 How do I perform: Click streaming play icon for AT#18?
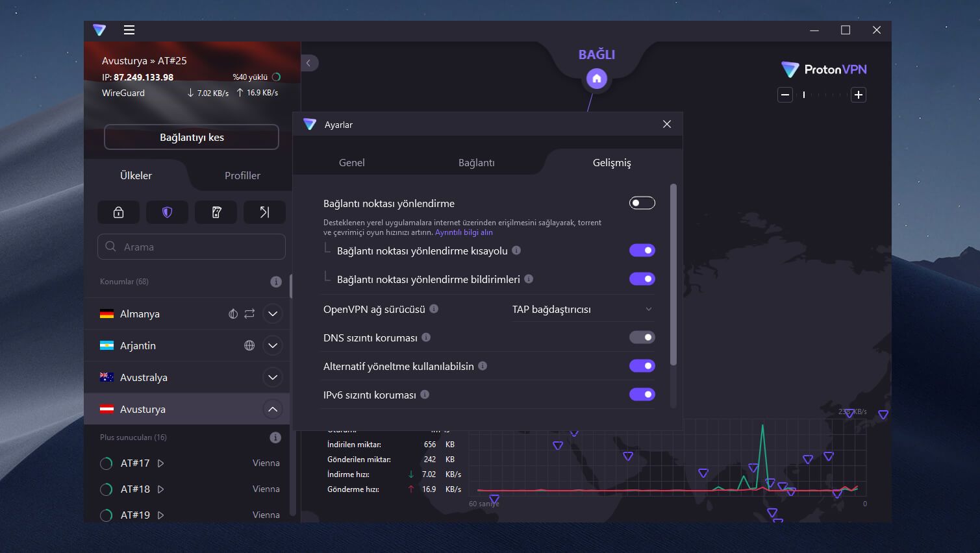[x=161, y=489]
